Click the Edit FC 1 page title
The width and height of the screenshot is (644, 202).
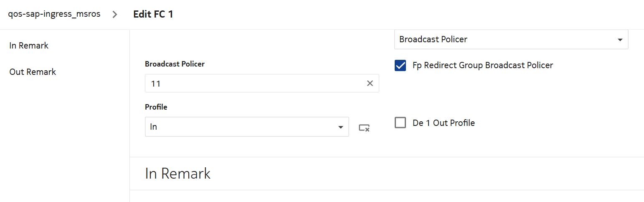pos(153,14)
